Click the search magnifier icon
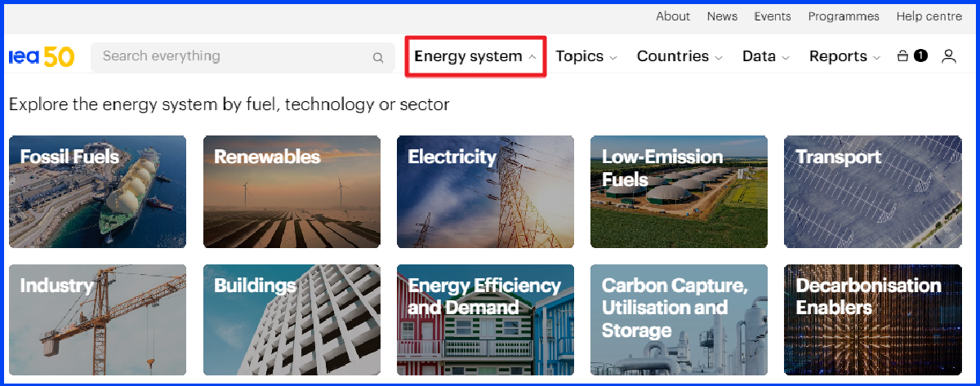This screenshot has height=386, width=980. 378,57
